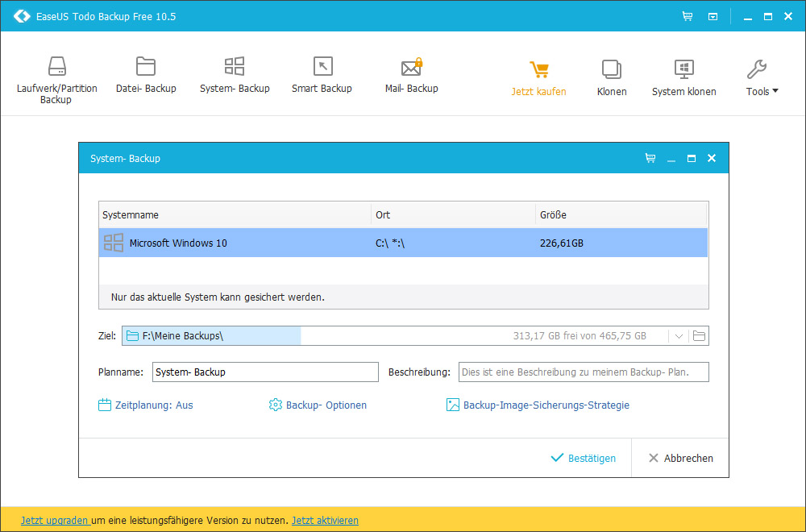The height and width of the screenshot is (532, 806).
Task: Expand the Ziel destination dropdown
Action: pyautogui.click(x=679, y=336)
